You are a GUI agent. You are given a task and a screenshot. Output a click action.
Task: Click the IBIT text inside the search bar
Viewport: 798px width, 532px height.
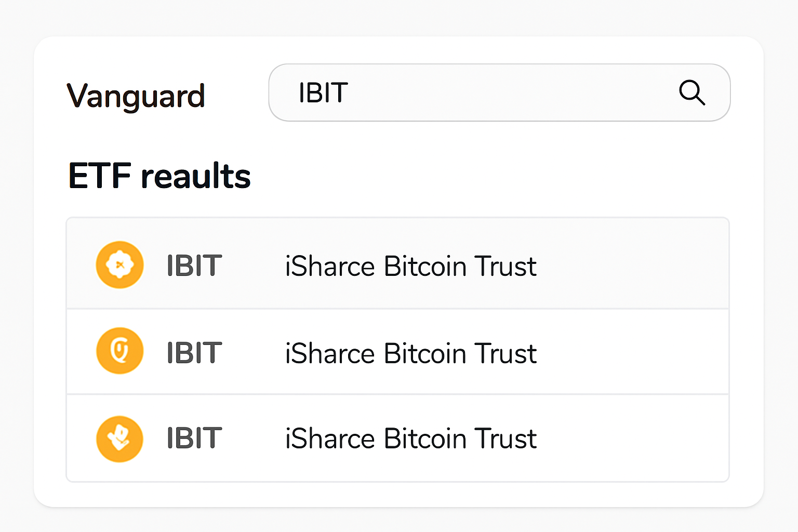click(x=323, y=93)
